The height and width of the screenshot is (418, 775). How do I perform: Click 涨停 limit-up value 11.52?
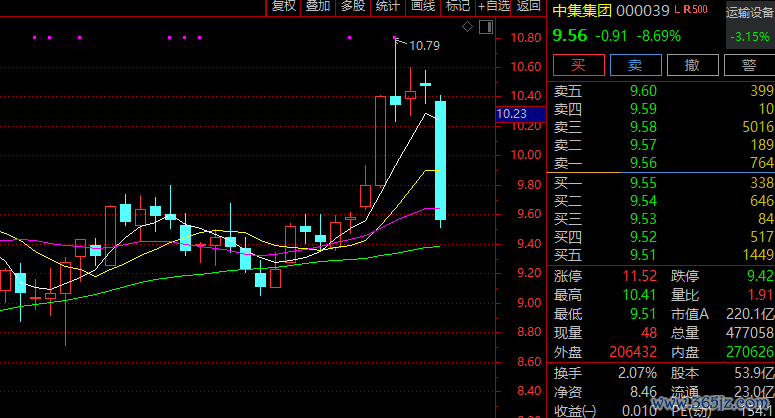pyautogui.click(x=640, y=276)
